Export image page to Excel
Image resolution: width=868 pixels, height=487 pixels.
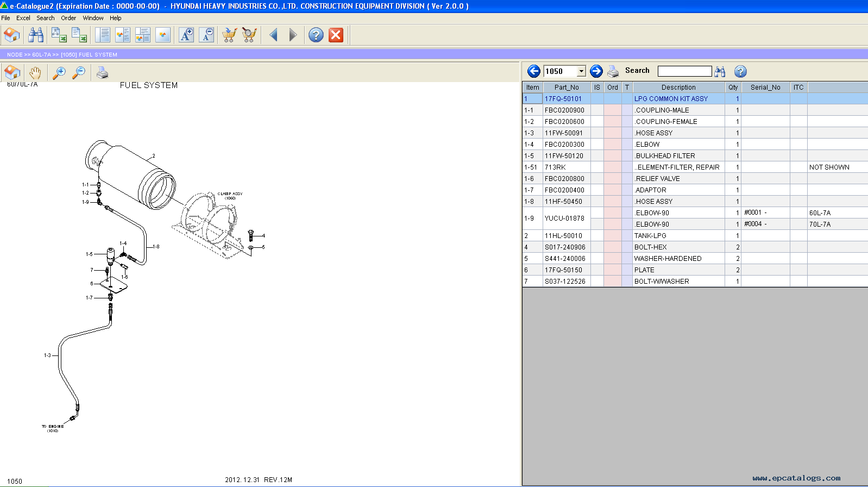(59, 35)
